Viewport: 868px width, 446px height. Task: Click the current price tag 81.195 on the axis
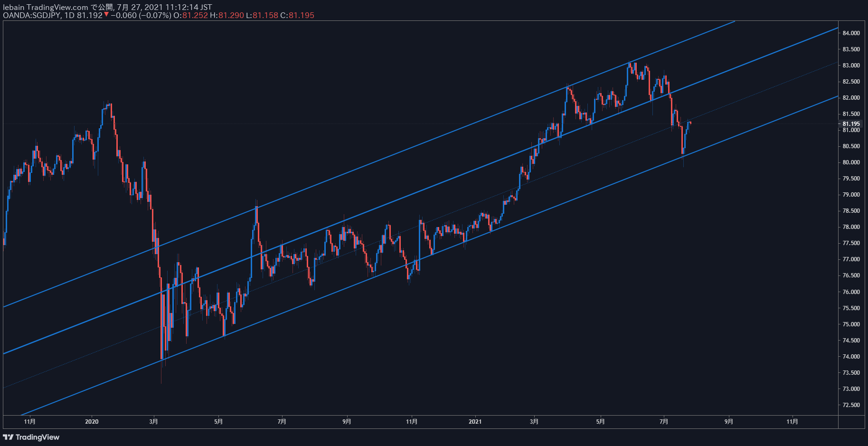tap(851, 123)
